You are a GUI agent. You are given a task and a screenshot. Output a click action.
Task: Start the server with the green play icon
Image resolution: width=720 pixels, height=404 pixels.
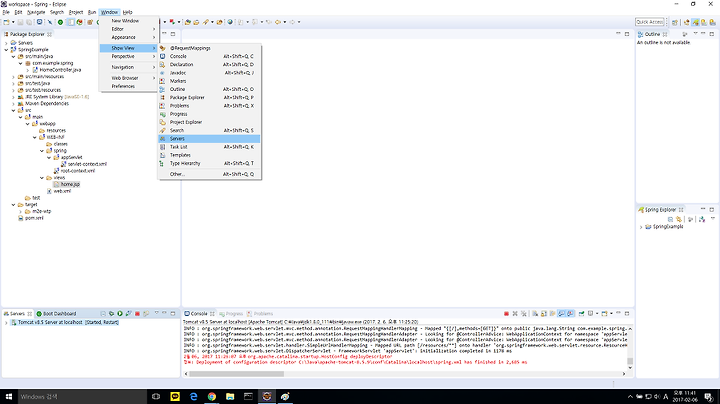point(120,314)
